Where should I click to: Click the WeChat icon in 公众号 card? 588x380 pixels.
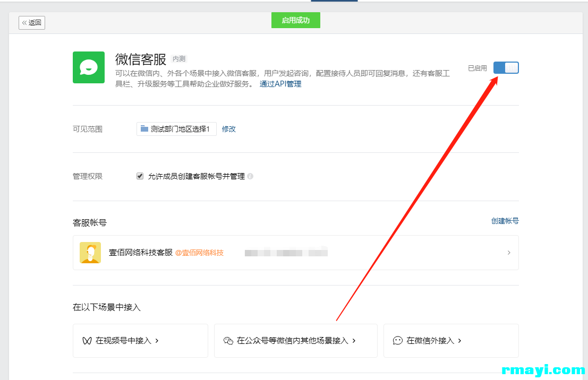point(228,341)
